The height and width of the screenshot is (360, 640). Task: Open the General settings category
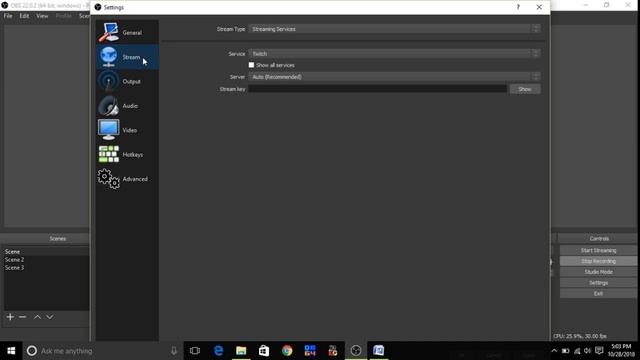127,32
